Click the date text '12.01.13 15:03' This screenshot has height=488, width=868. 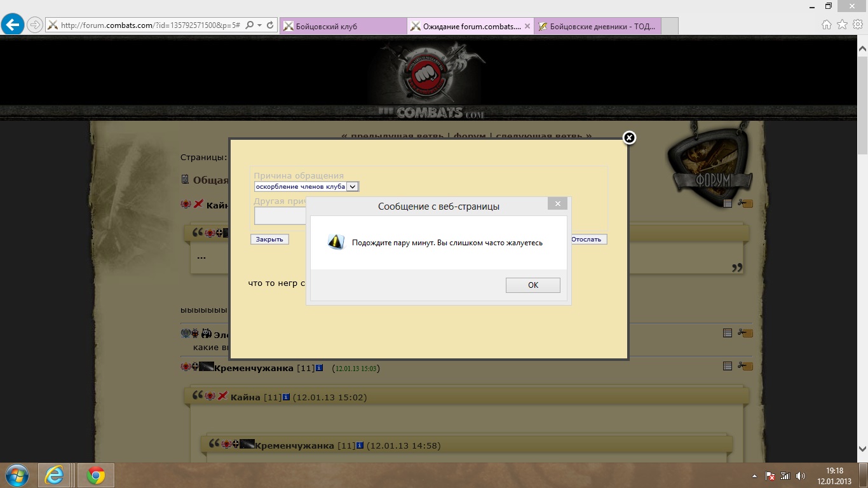click(x=356, y=369)
